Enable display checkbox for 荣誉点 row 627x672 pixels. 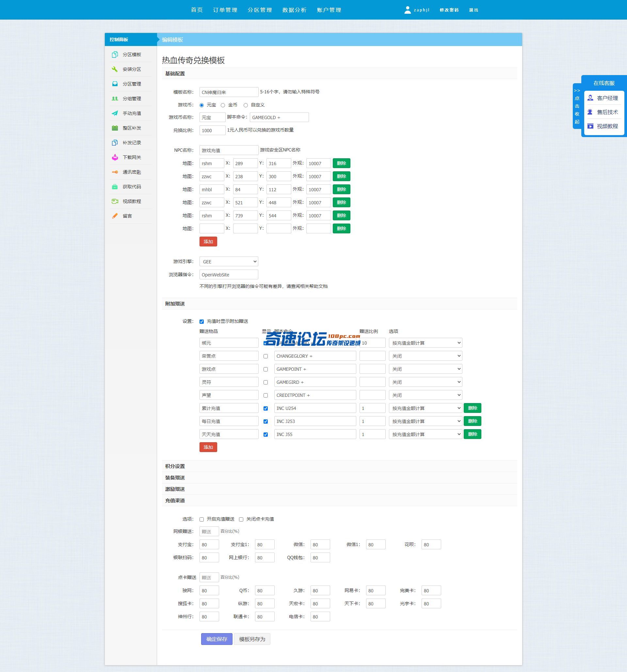[x=265, y=356]
